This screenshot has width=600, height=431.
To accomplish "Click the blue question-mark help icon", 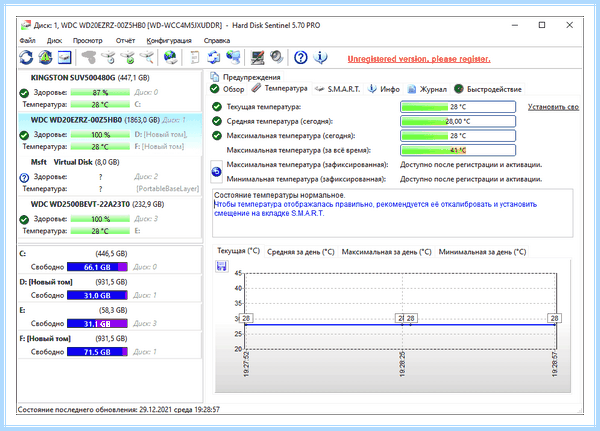I will pos(300,57).
